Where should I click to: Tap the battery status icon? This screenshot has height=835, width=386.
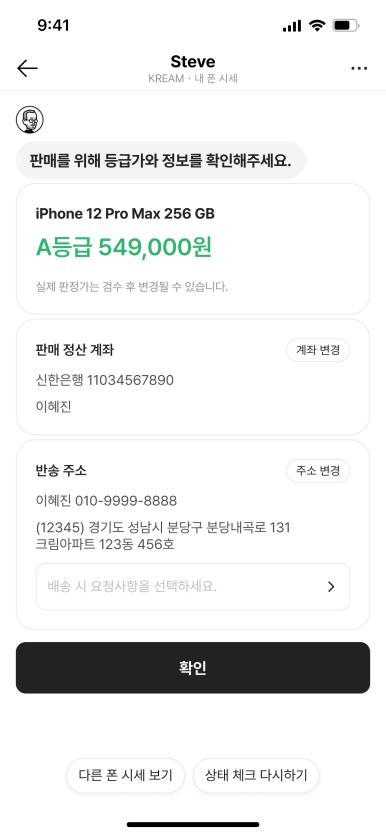coord(346,25)
